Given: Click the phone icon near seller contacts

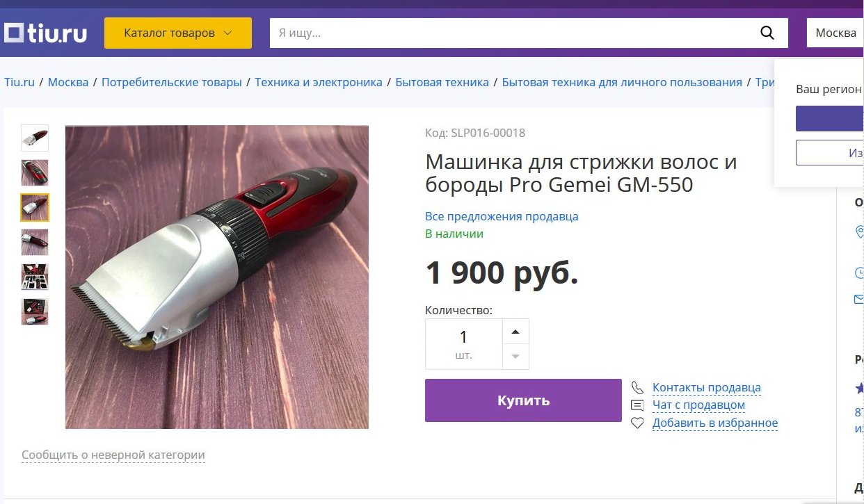Looking at the screenshot, I should point(637,387).
